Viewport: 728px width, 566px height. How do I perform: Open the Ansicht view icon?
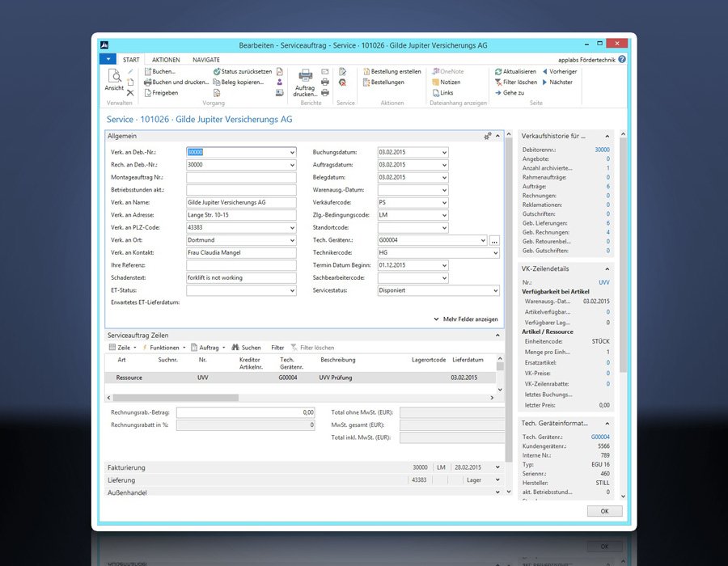114,76
